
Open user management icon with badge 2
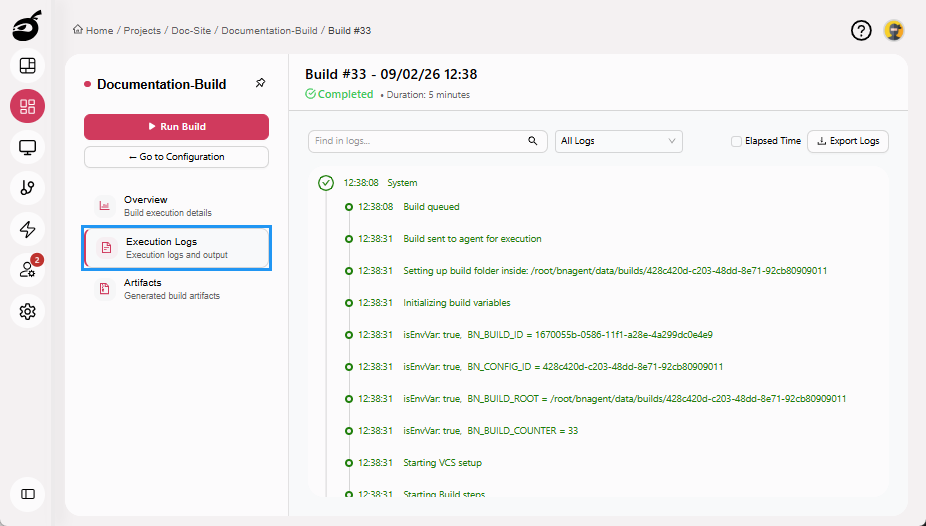coord(27,270)
